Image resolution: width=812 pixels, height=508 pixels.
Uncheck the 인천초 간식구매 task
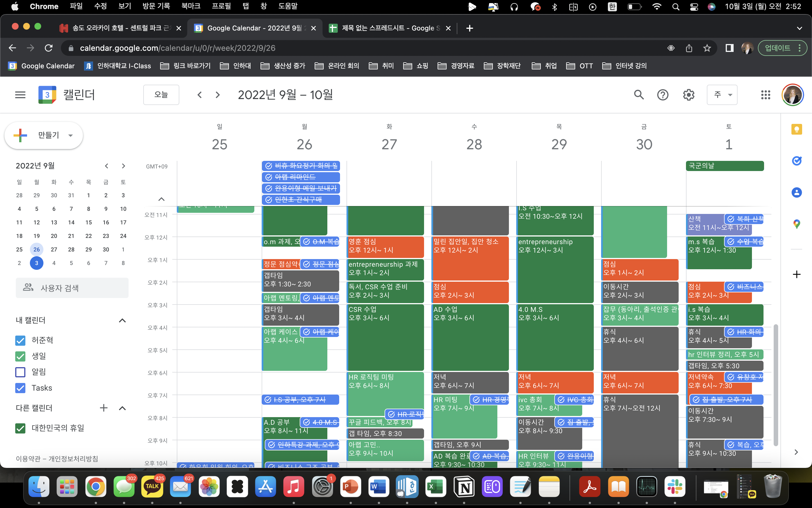269,200
